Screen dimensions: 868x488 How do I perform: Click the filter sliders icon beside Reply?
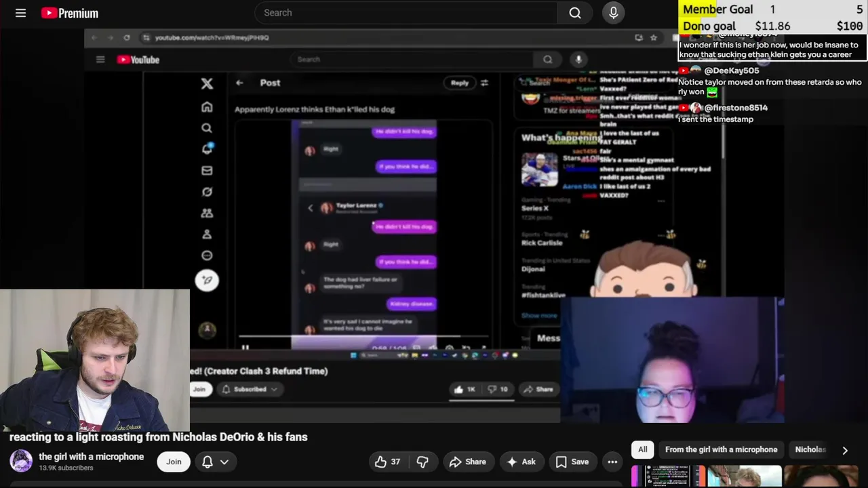484,83
